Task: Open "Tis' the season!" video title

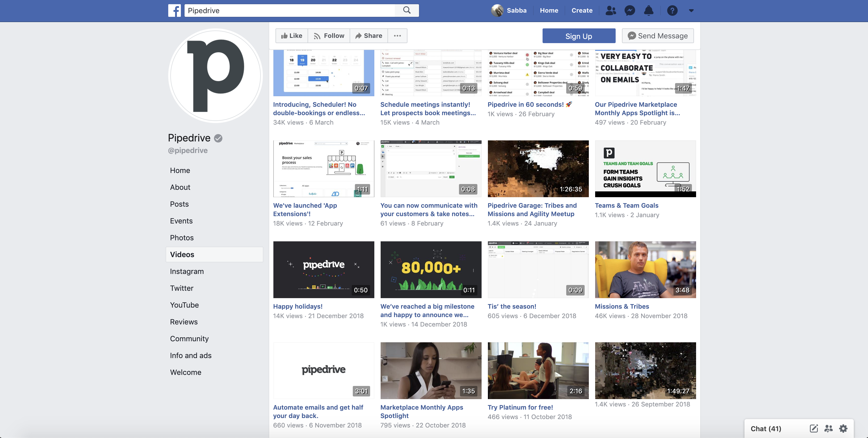Action: pyautogui.click(x=512, y=307)
